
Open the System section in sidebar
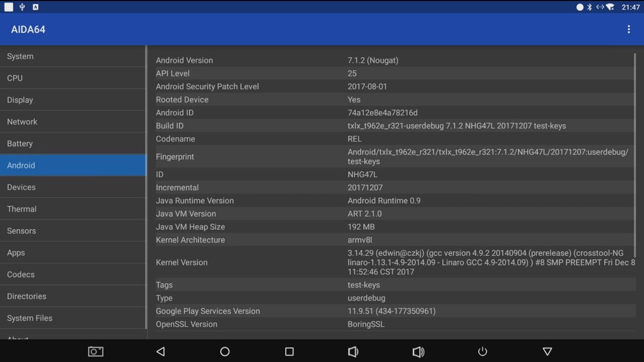tap(72, 56)
